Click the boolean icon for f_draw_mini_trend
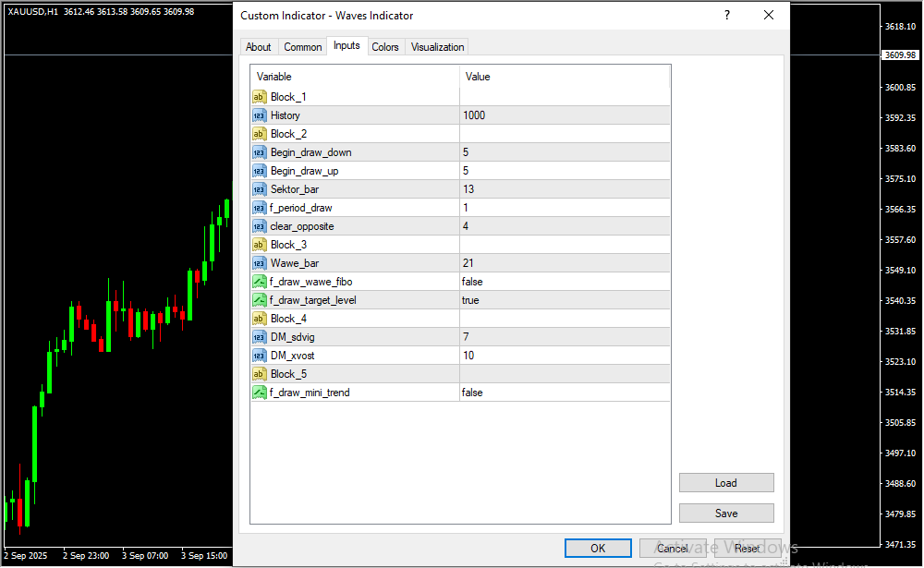 [259, 393]
